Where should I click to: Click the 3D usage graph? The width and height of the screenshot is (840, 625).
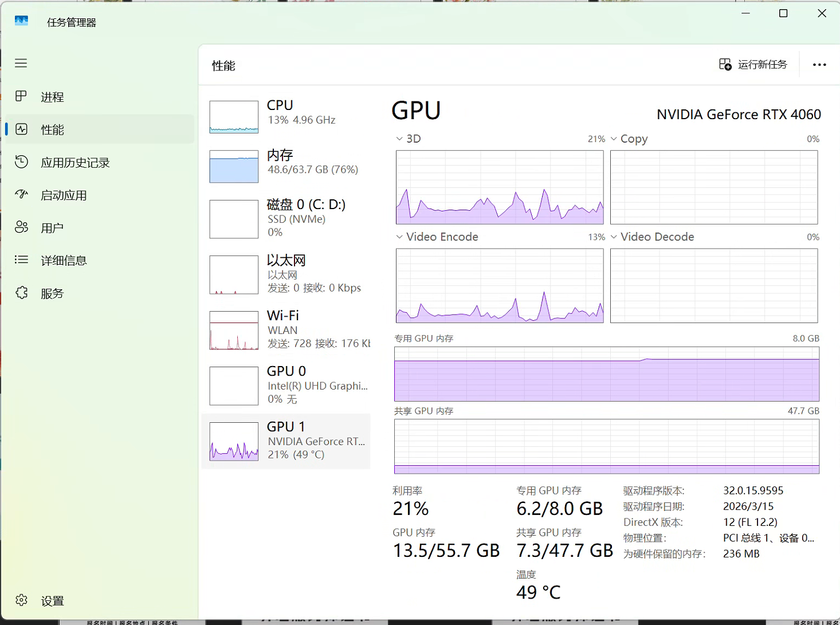pyautogui.click(x=500, y=187)
